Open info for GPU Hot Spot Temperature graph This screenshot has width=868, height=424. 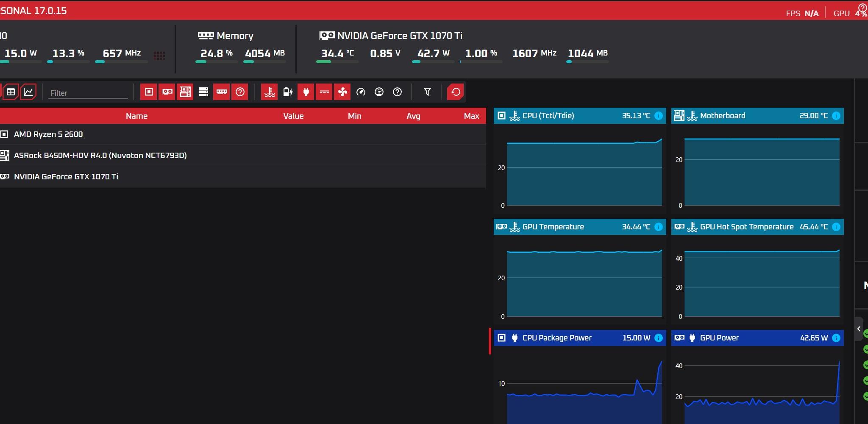(836, 227)
